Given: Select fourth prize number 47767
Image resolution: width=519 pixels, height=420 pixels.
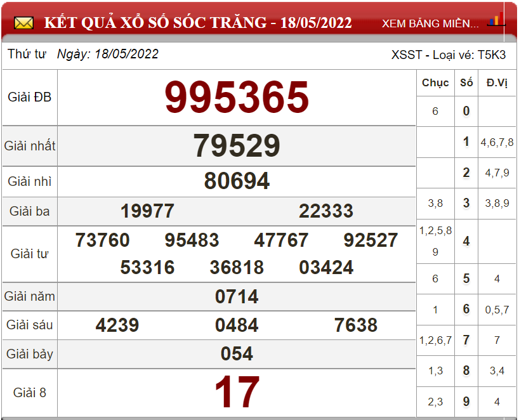Looking at the screenshot, I should [x=281, y=240].
